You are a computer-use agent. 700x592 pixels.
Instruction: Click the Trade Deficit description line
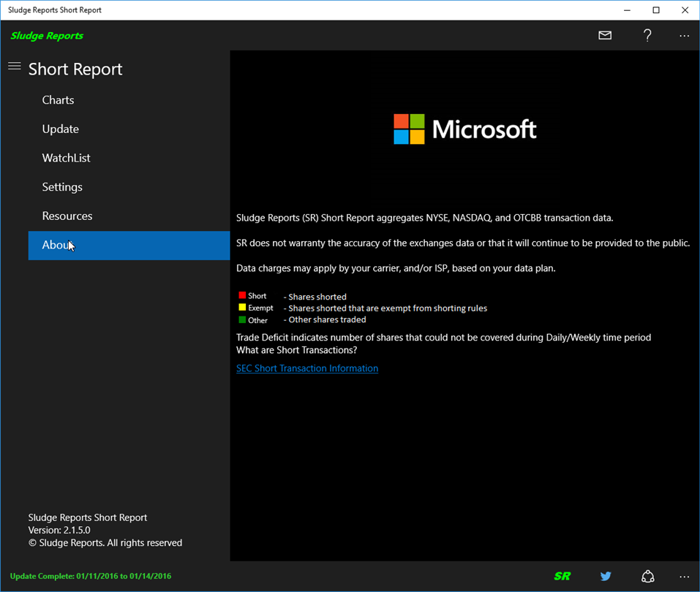click(443, 337)
